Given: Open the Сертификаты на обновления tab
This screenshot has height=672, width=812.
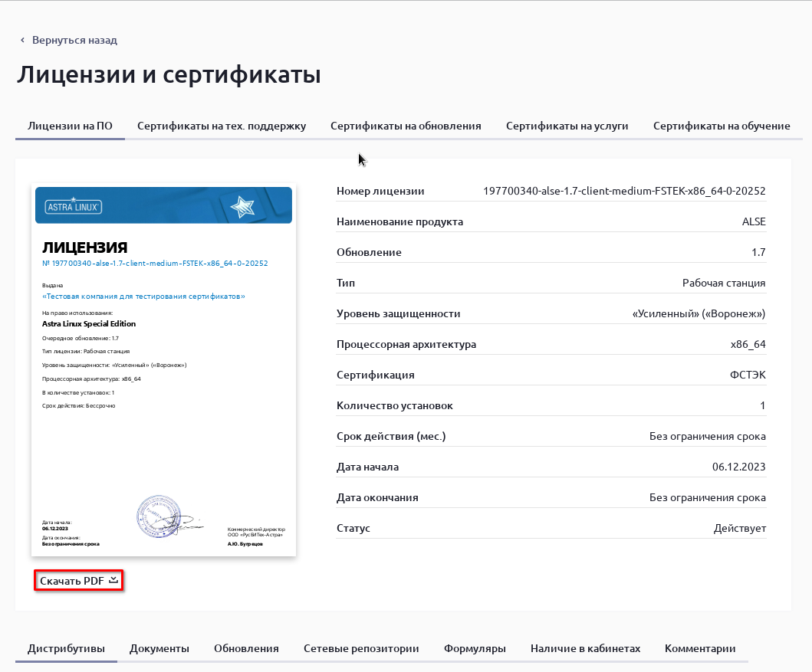Looking at the screenshot, I should (x=406, y=126).
